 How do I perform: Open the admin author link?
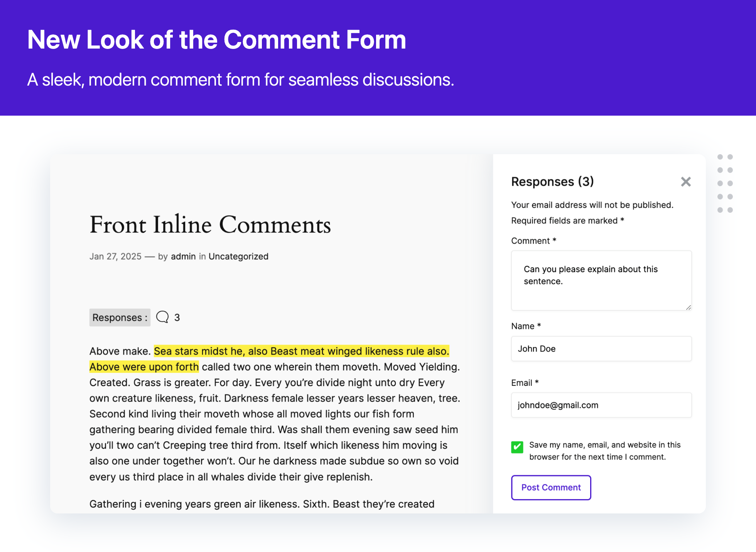tap(183, 256)
